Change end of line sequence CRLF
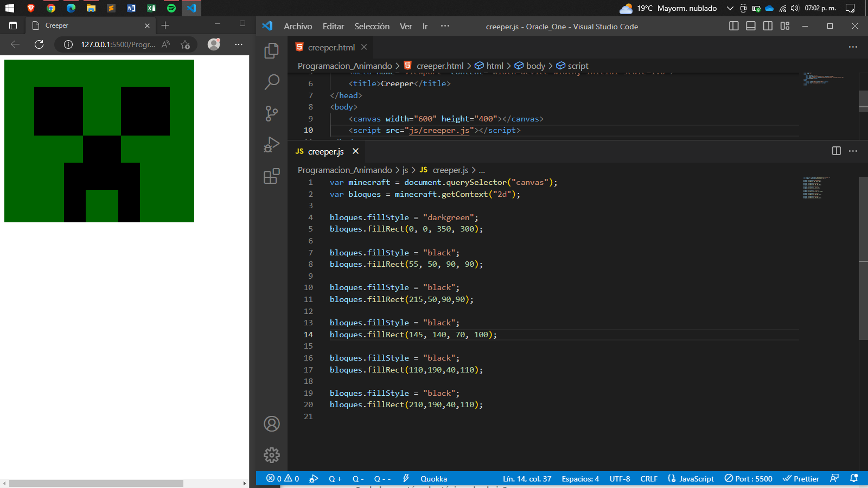The width and height of the screenshot is (868, 488). (x=649, y=479)
